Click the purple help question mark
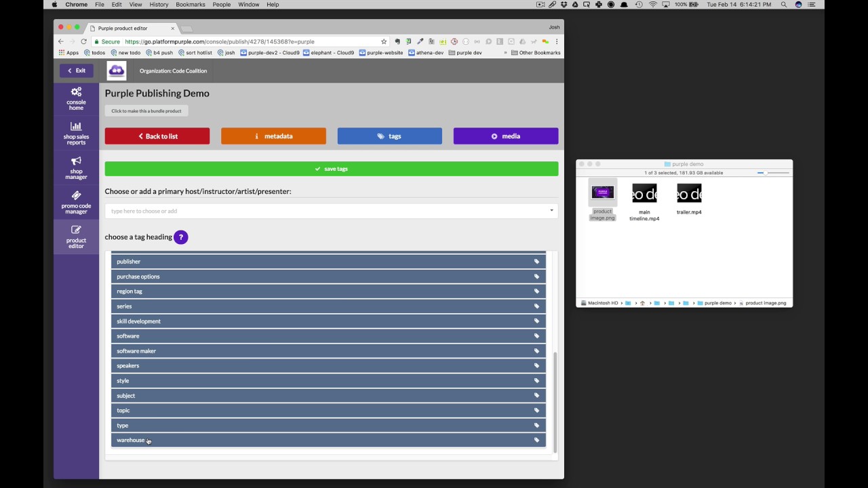 point(180,237)
